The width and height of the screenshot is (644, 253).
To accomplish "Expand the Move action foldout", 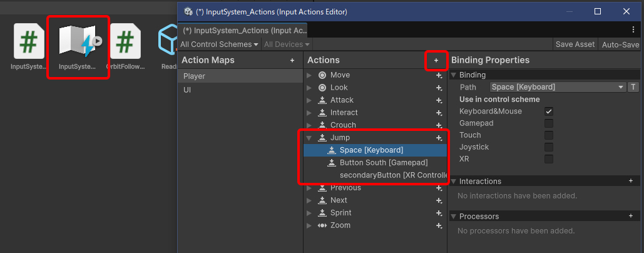I will tap(309, 75).
